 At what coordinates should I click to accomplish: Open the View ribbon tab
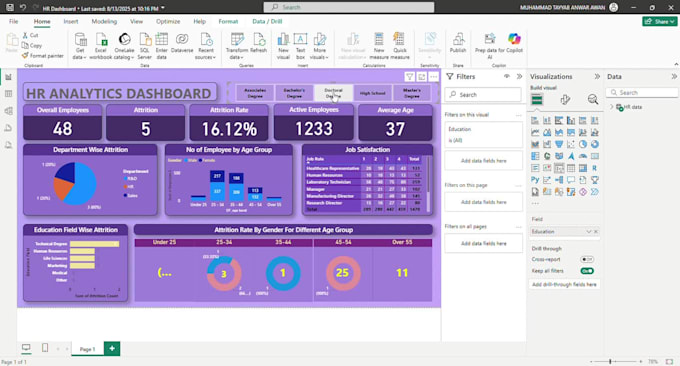pyautogui.click(x=136, y=21)
